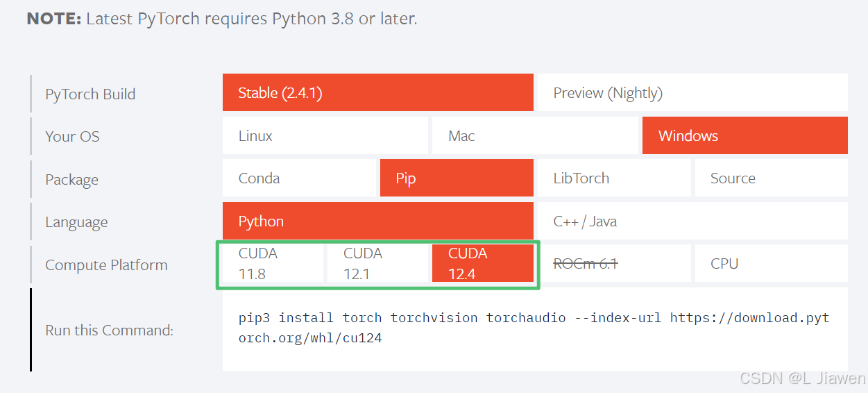Pick Python as the language

378,221
